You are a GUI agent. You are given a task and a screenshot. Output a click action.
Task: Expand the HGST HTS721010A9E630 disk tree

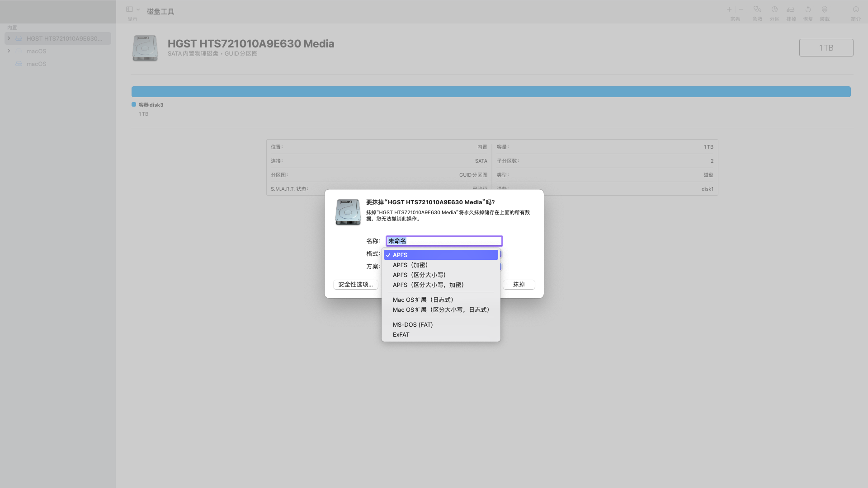[9, 38]
